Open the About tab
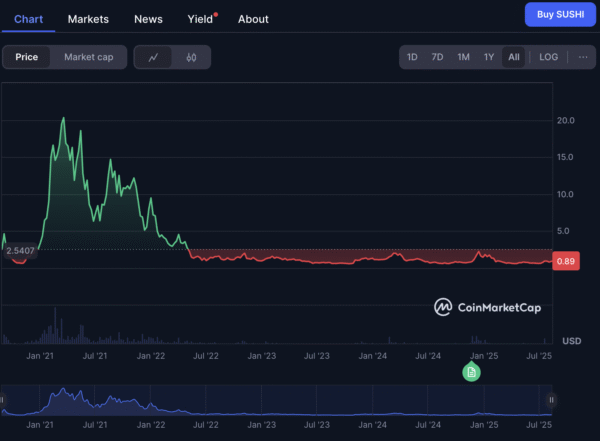This screenshot has height=441, width=600. [x=253, y=19]
